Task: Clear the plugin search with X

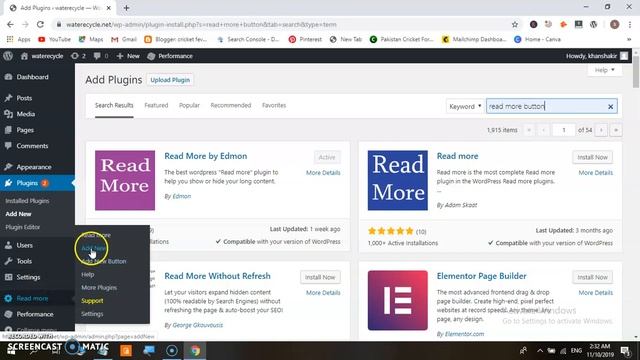Action: [610, 107]
